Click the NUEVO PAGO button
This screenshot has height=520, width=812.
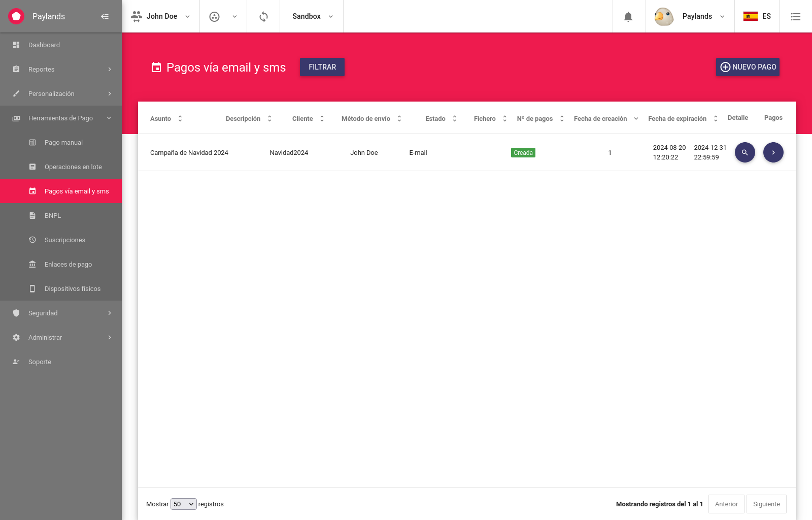748,67
